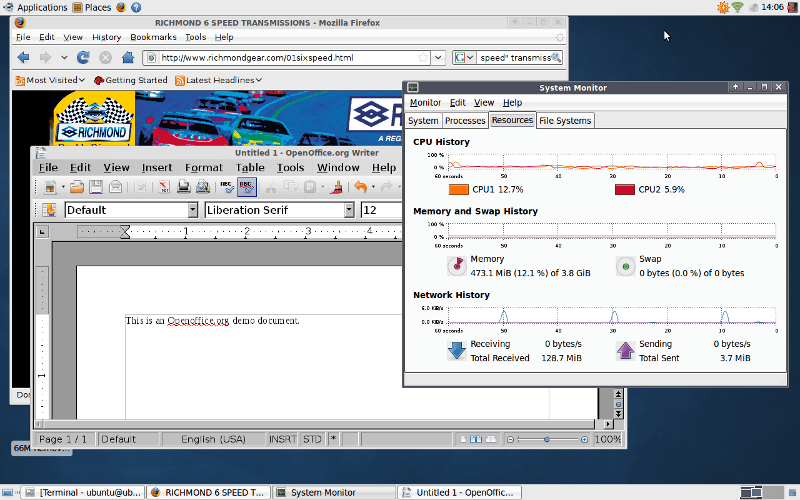The height and width of the screenshot is (500, 800).
Task: Click Untitled 1 OpenOffice taskbar button
Action: (x=459, y=492)
